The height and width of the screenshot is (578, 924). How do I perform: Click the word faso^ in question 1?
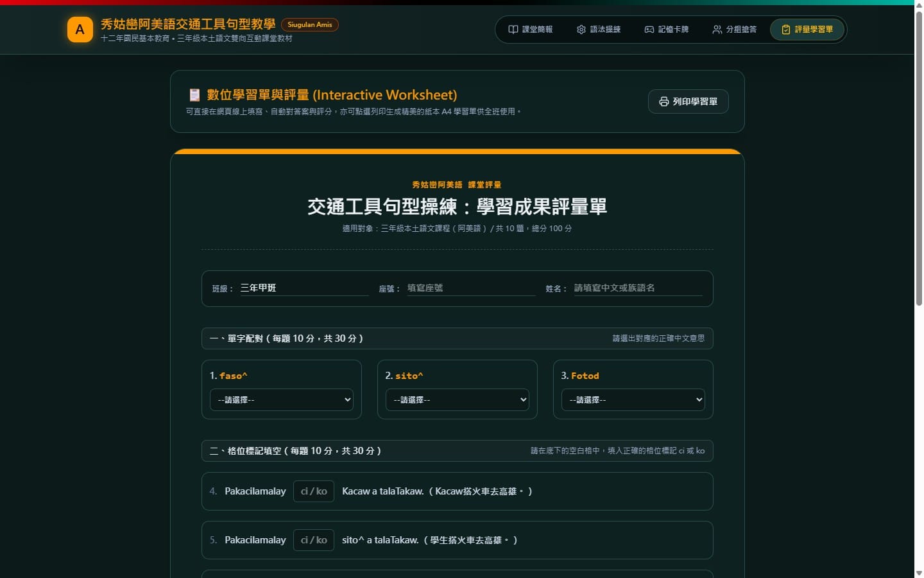234,376
